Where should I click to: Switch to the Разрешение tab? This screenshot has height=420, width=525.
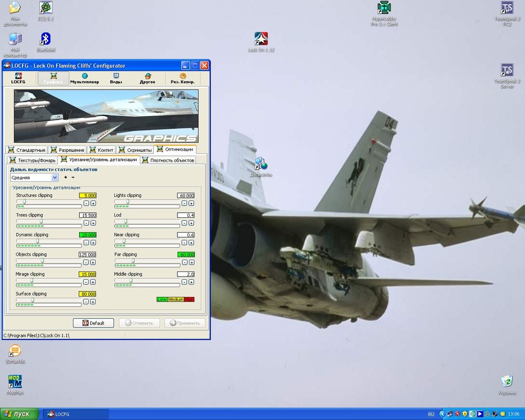[x=67, y=150]
